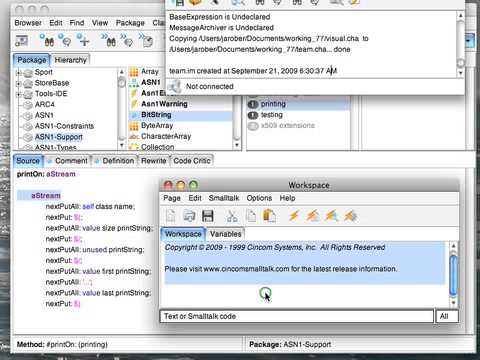Viewport: 480px width, 360px height.
Task: Select the Package tab
Action: click(x=32, y=60)
